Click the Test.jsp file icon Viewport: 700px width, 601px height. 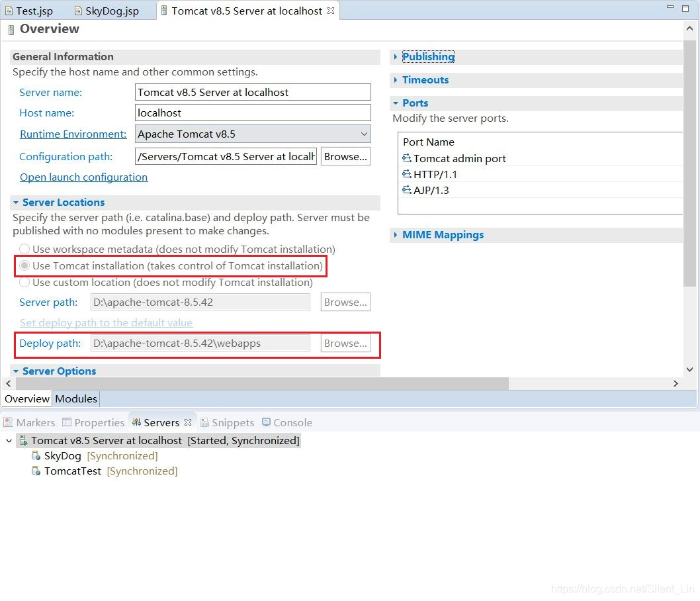coord(9,11)
